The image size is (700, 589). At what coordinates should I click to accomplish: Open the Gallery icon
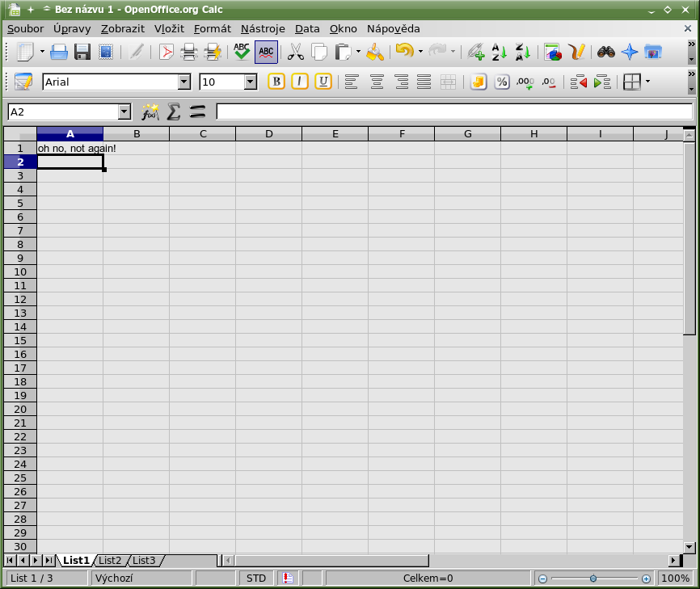[652, 53]
